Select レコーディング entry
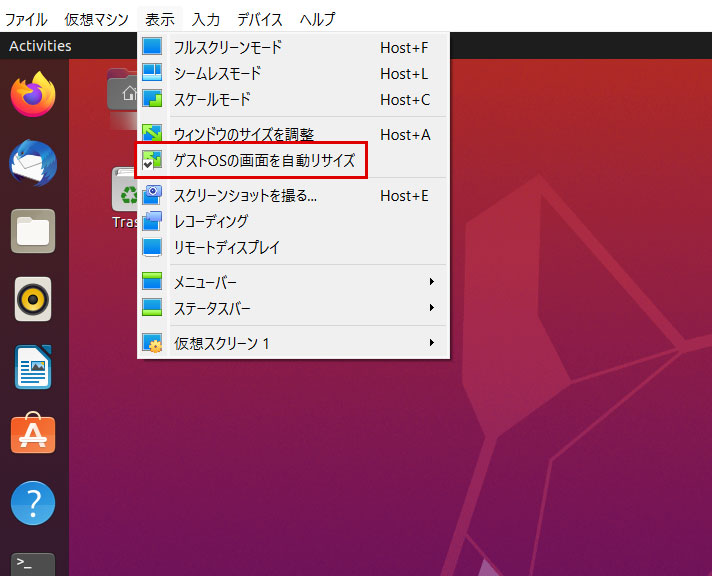 pyautogui.click(x=293, y=221)
